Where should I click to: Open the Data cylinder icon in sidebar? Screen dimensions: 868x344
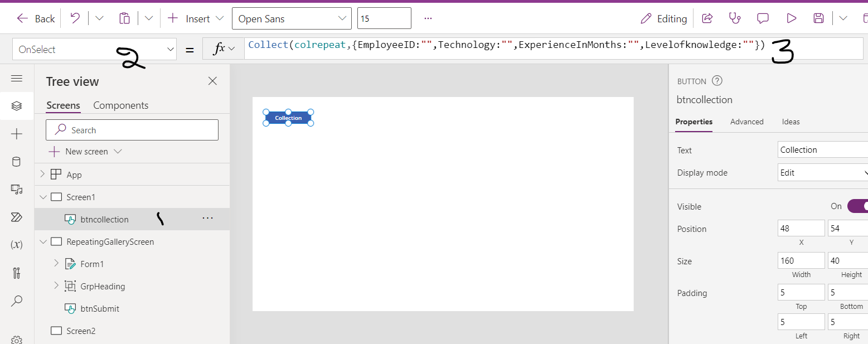[17, 162]
